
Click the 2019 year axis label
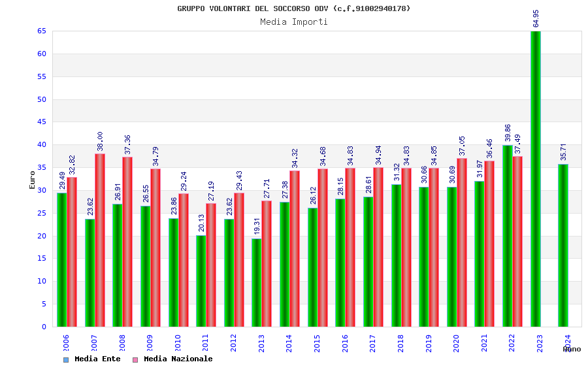pyautogui.click(x=428, y=343)
